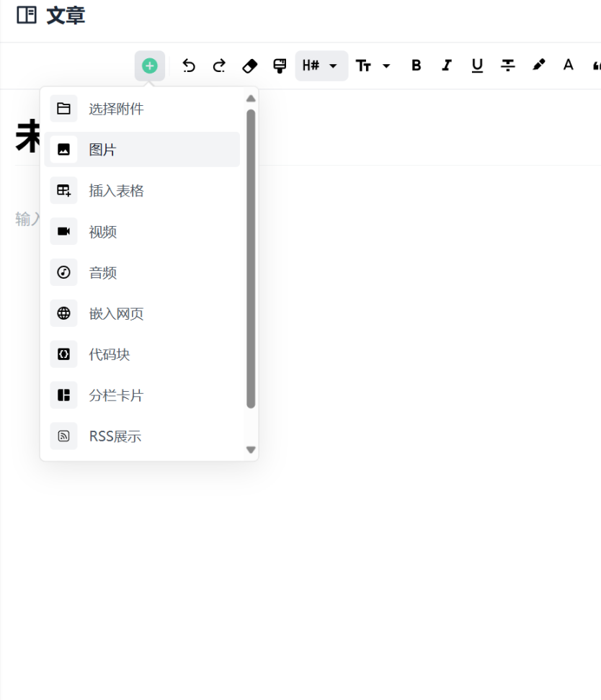Toggle the sidebar panel icon beside 文章
The height and width of the screenshot is (700, 601).
click(x=27, y=15)
